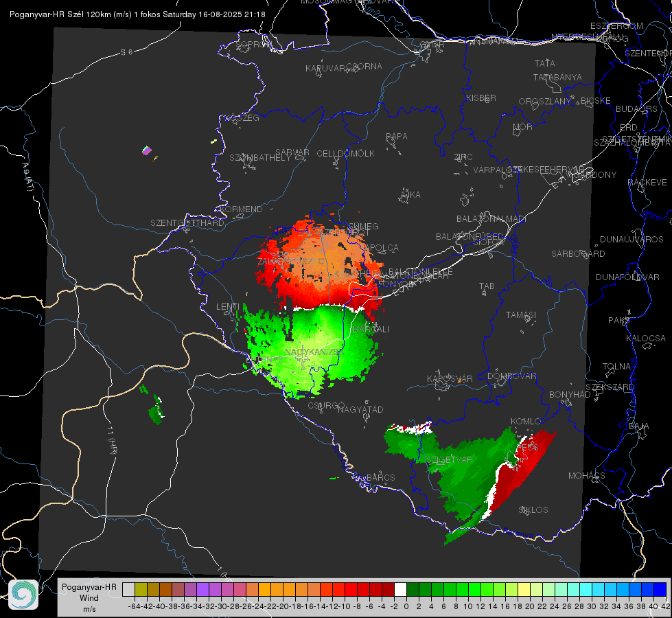672x618 pixels.
Task: Click the PAPA city label
Action: click(397, 136)
